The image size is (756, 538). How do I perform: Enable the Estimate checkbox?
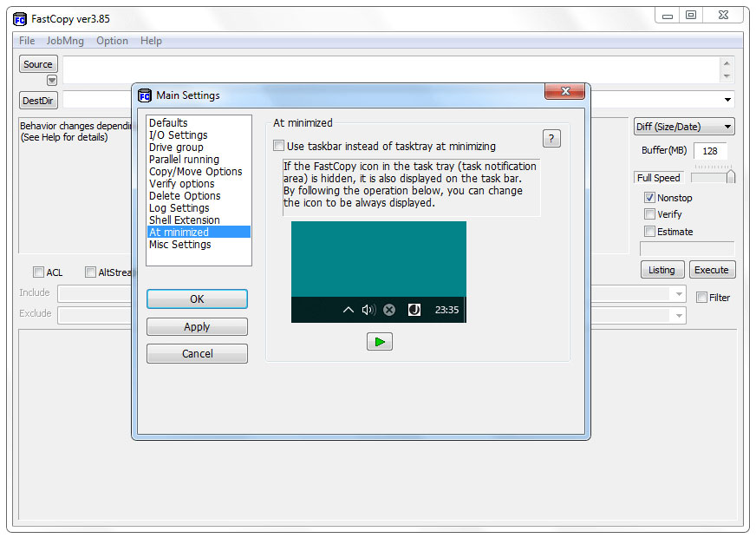point(649,232)
